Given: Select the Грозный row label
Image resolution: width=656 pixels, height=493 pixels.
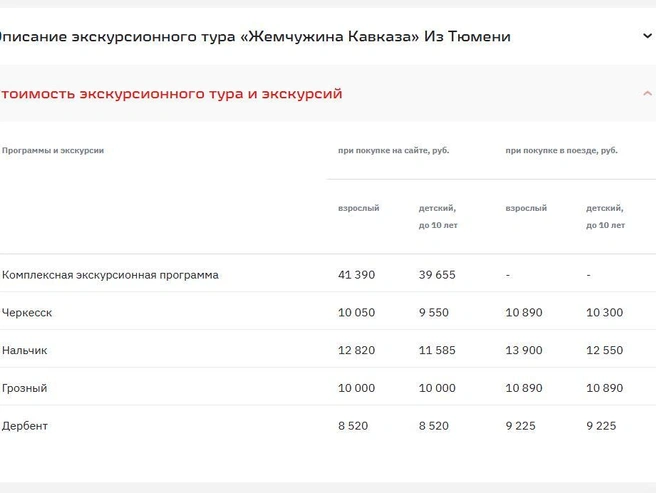Looking at the screenshot, I should [25, 388].
